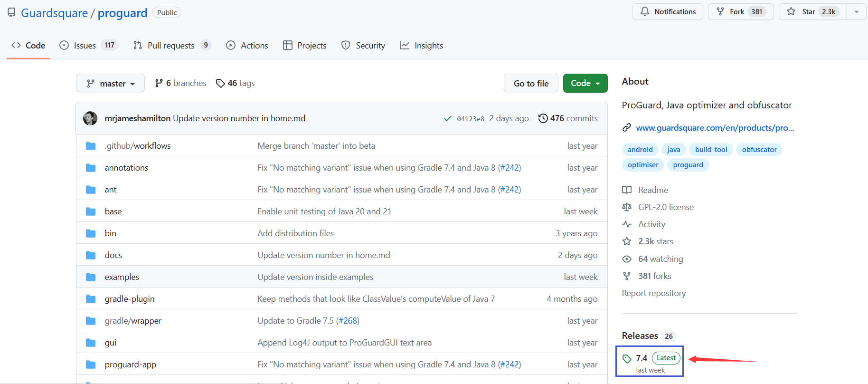Open the gui folder

111,343
